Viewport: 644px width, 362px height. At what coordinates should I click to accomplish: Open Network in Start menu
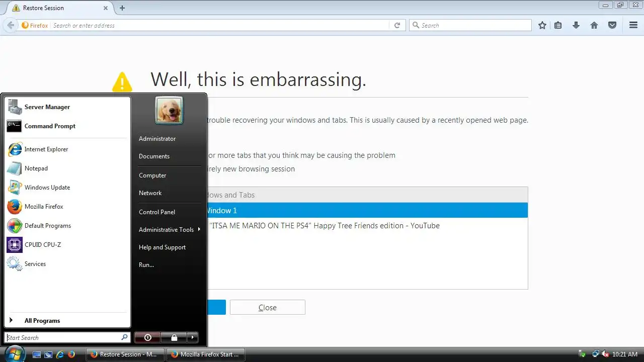169,193
